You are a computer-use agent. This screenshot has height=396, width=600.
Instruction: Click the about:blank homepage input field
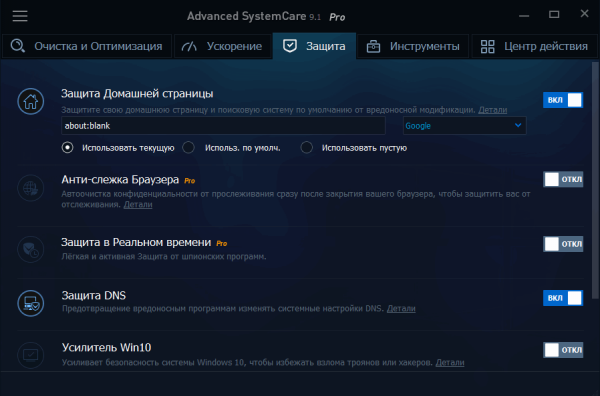click(223, 125)
